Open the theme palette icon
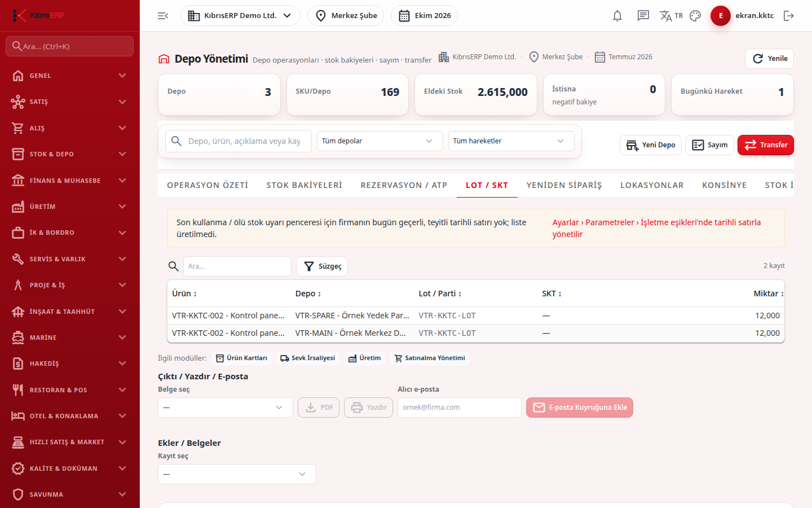This screenshot has width=812, height=508. [695, 16]
